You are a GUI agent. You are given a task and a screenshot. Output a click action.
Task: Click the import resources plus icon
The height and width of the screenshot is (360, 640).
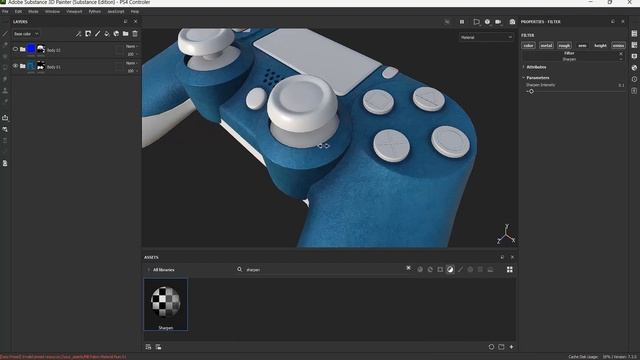pyautogui.click(x=511, y=347)
